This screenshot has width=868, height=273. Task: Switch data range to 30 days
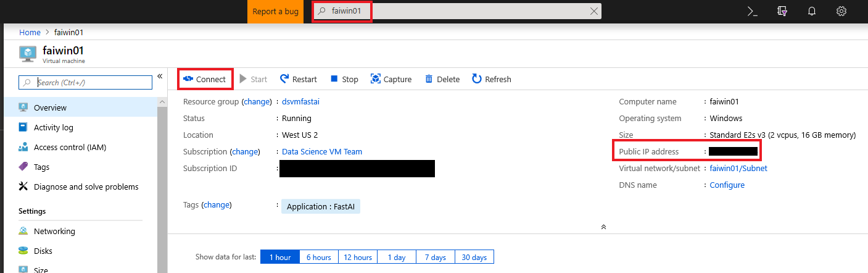pos(474,257)
